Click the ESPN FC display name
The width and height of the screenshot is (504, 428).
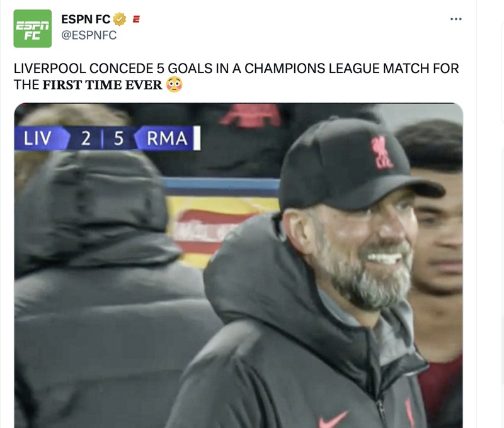pos(86,18)
